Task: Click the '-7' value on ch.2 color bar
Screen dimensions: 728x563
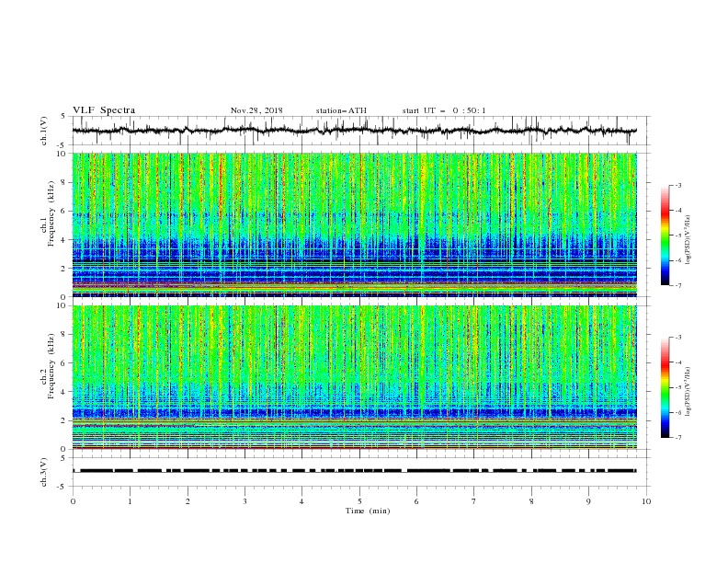Action: (x=677, y=438)
